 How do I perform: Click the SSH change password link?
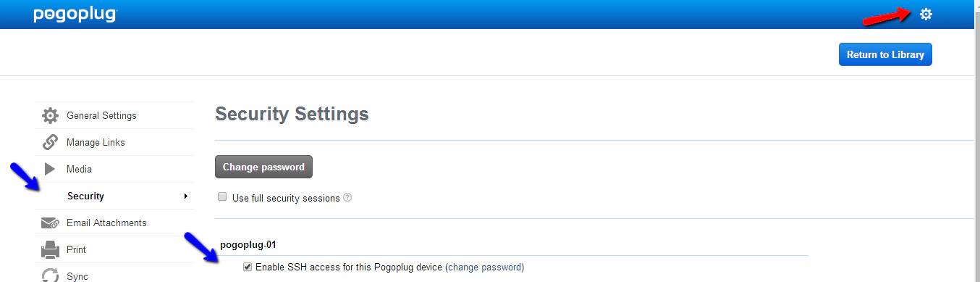tap(485, 267)
